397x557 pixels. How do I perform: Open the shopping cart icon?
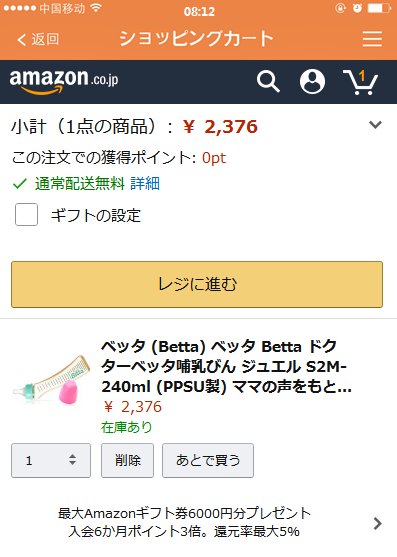click(360, 82)
